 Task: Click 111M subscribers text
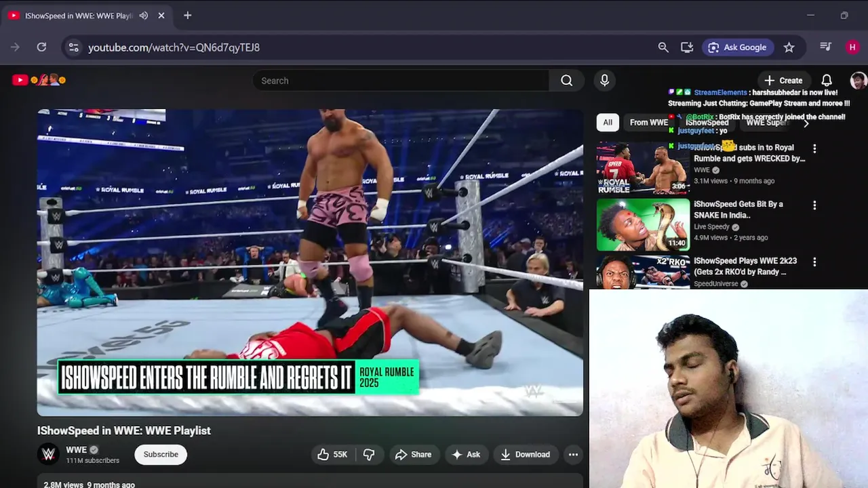[92, 461]
